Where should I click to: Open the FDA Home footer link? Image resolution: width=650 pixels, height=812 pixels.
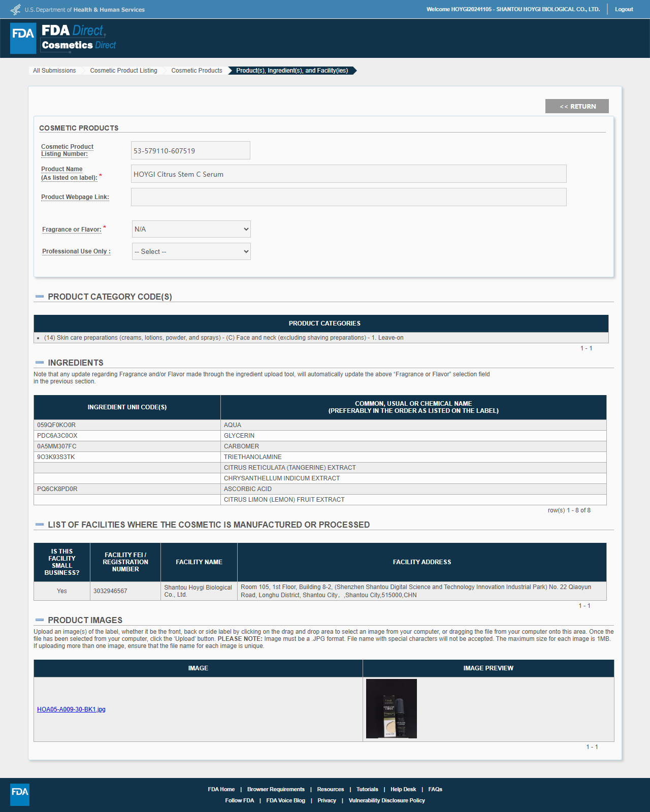pos(221,789)
